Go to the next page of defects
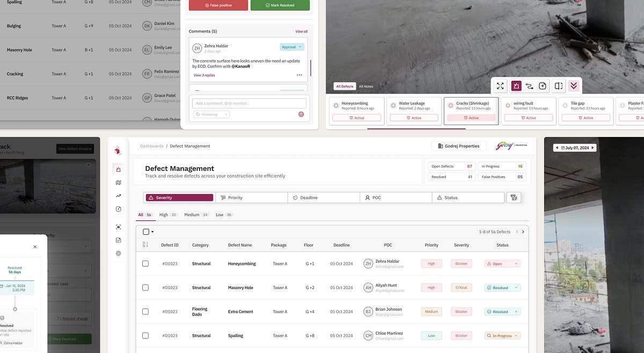Viewport: 644px width, 353px height. point(523,232)
